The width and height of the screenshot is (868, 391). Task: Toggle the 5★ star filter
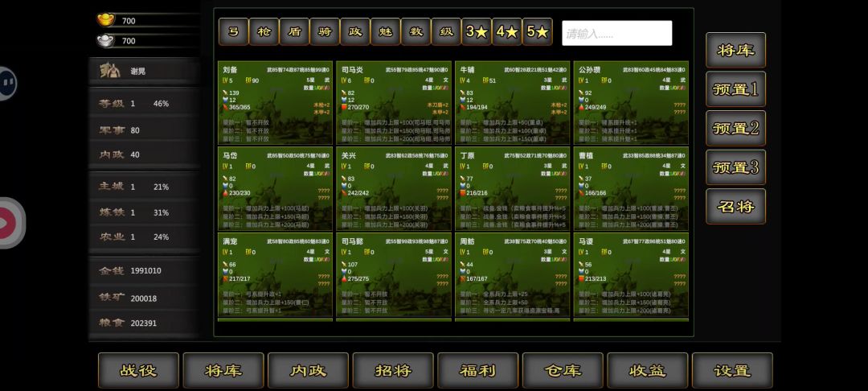pyautogui.click(x=538, y=32)
